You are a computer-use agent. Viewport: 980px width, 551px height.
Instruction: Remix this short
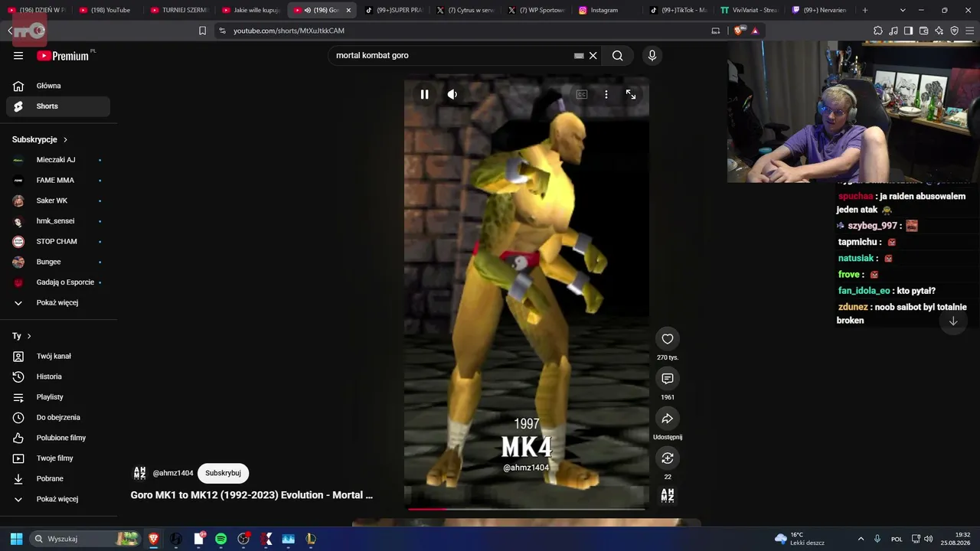pos(668,458)
